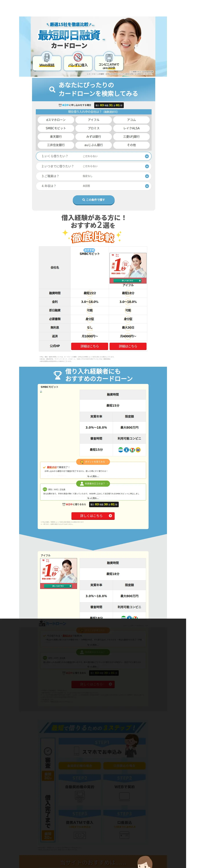The height and width of the screenshot is (868, 219).
Task: Select the その他 company option
Action: (131, 145)
